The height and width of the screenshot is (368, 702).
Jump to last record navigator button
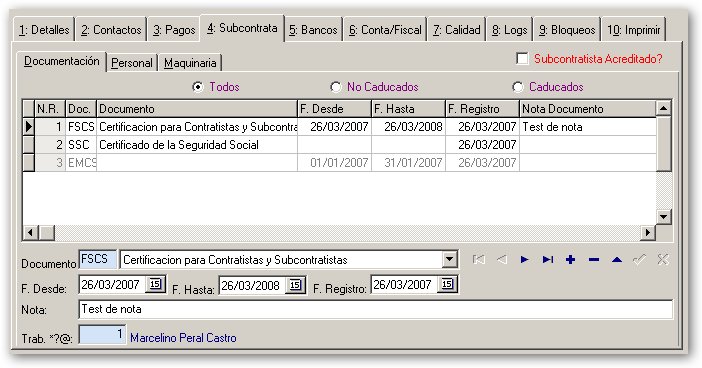click(x=548, y=260)
